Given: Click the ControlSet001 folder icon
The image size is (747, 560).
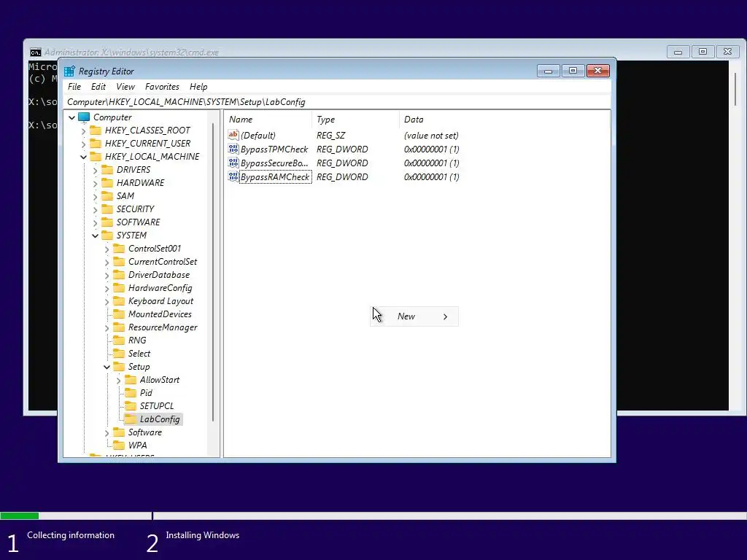Looking at the screenshot, I should pos(119,249).
